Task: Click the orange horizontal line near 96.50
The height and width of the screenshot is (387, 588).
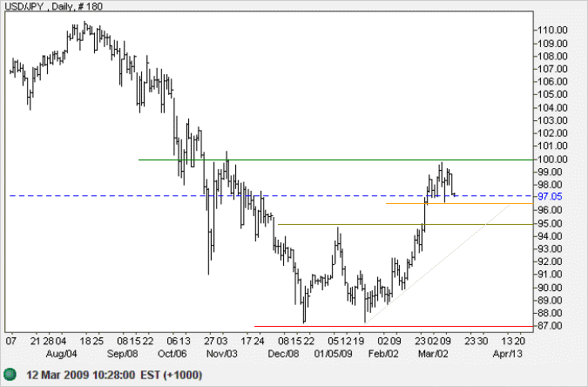Action: pyautogui.click(x=459, y=203)
